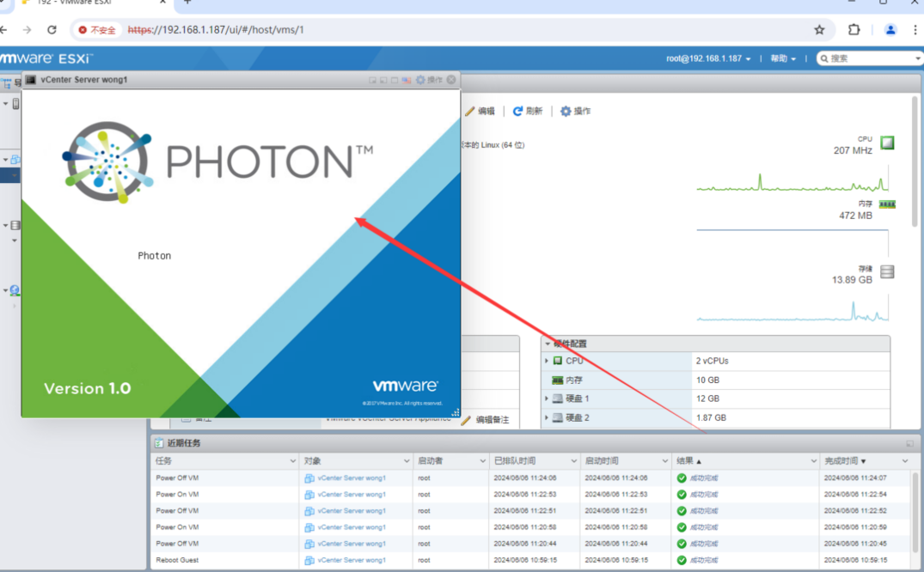The image size is (924, 572).
Task: Click the console monitor icon beside vCenter Server wong1 title
Action: tap(31, 80)
